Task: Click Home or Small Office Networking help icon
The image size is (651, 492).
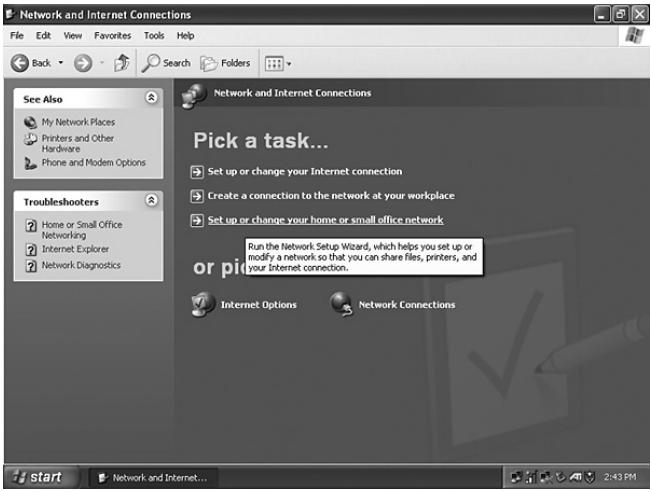Action: 31,225
